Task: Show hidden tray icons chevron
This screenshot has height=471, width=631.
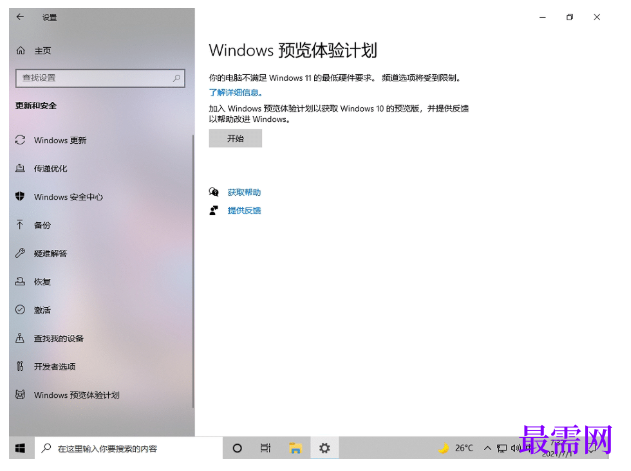Action: [x=487, y=448]
